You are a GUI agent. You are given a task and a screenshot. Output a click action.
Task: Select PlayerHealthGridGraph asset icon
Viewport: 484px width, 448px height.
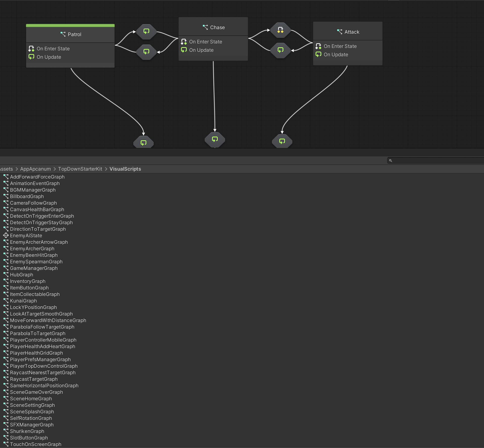click(x=6, y=353)
